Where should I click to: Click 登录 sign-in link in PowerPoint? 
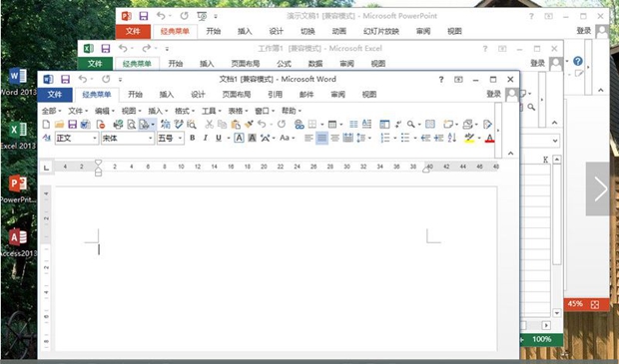point(584,31)
